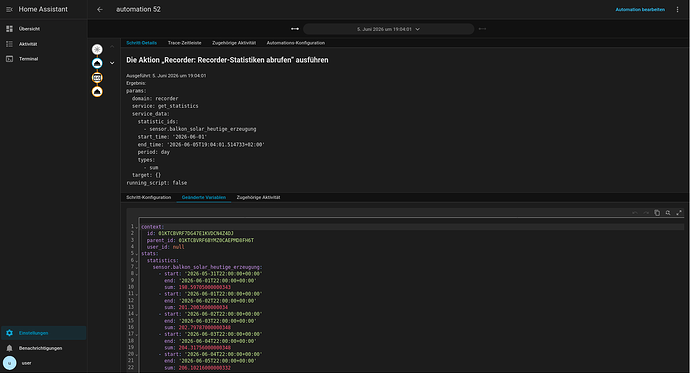690x373 pixels.
Task: Click the sum value 204.31756000000348
Action: (205, 347)
